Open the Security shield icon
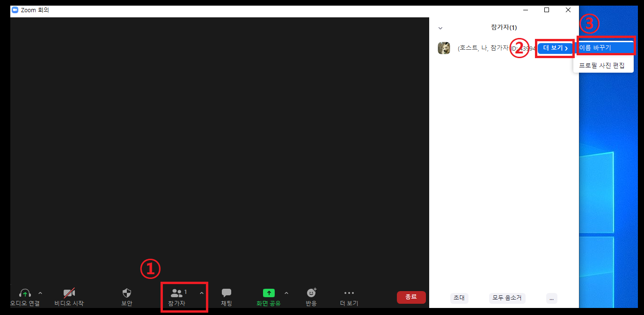The height and width of the screenshot is (315, 644). [x=127, y=293]
